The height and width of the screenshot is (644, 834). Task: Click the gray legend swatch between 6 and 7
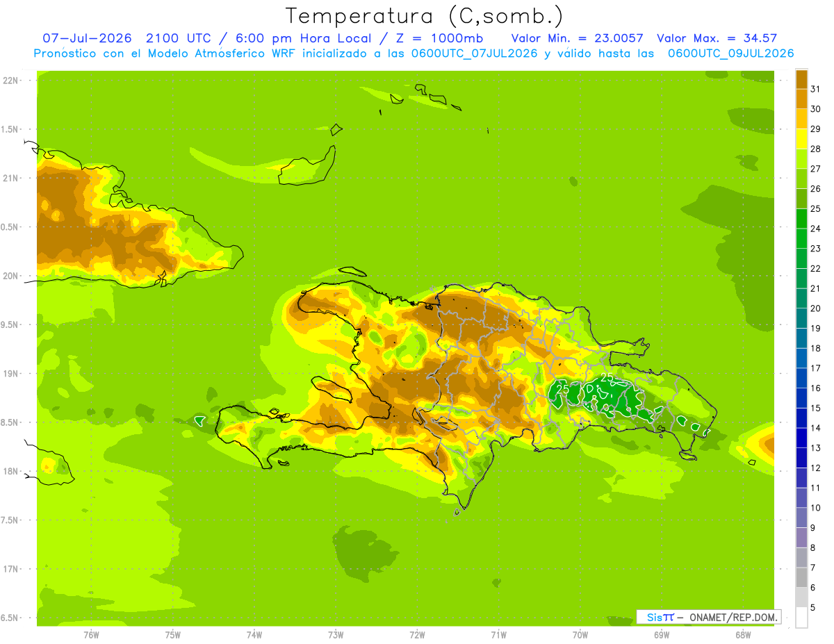[801, 577]
